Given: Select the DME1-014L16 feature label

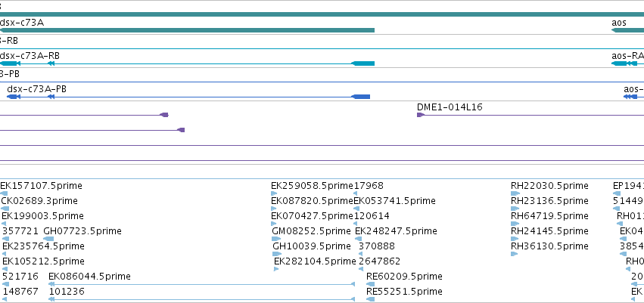Looking at the screenshot, I should pyautogui.click(x=450, y=107).
